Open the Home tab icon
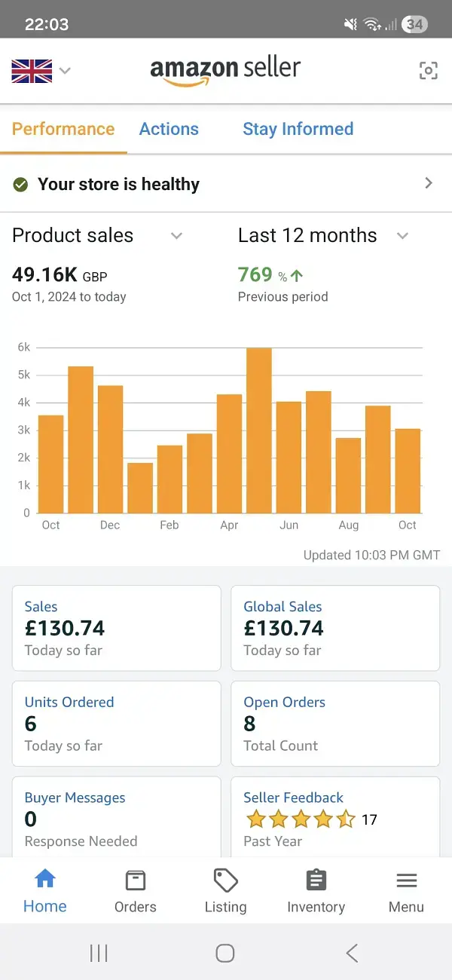This screenshot has height=980, width=452. tap(45, 879)
